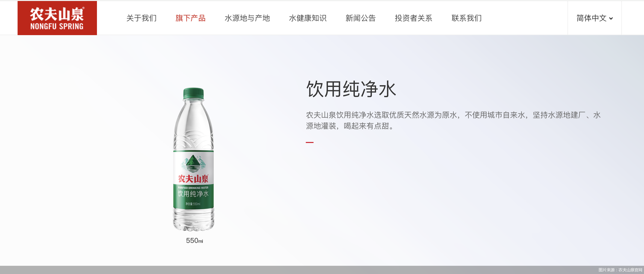Click the green 饮用纯净水 band on bottle
The height and width of the screenshot is (274, 644).
point(193,196)
